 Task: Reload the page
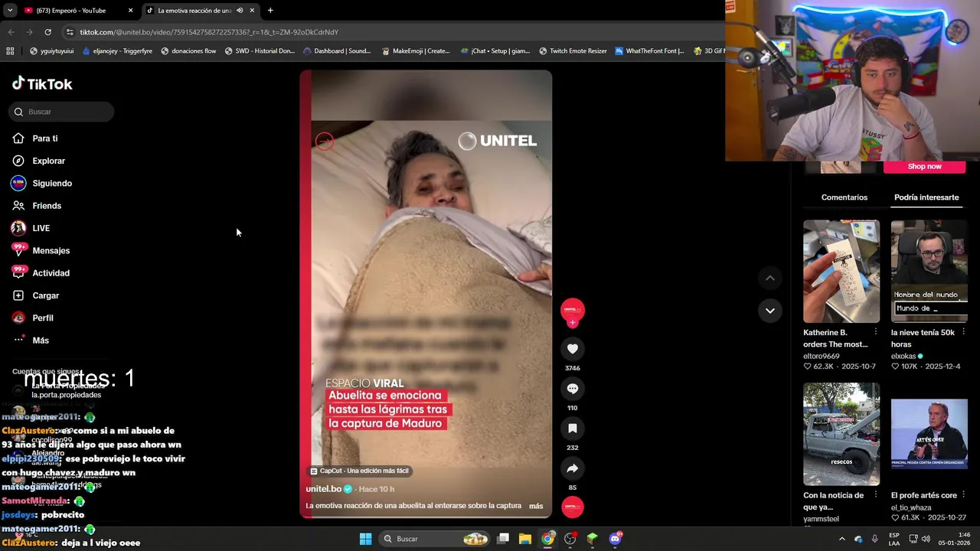point(47,32)
